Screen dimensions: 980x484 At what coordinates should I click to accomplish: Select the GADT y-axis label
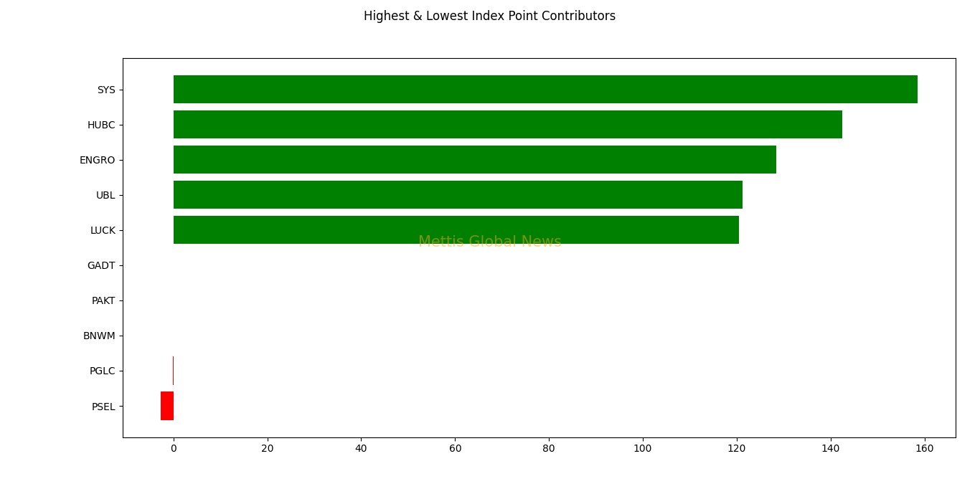click(101, 265)
